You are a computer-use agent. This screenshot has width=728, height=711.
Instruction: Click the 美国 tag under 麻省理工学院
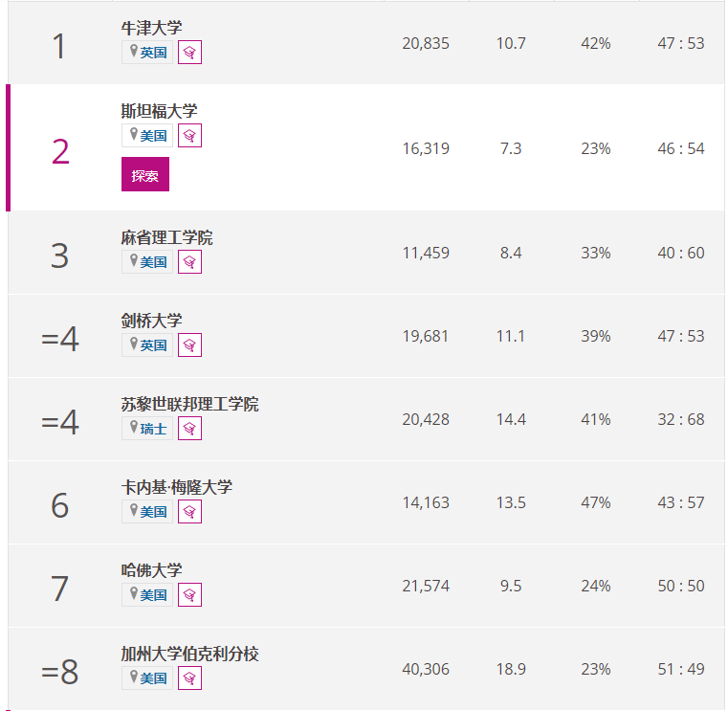tap(147, 262)
